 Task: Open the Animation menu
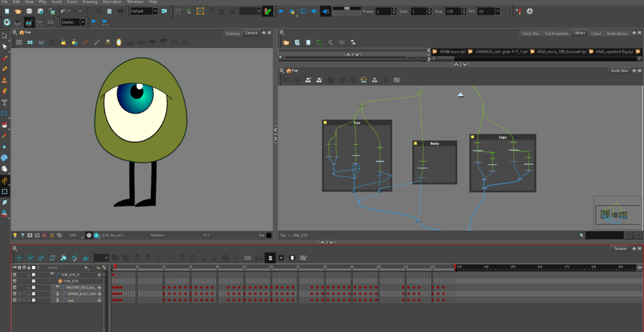click(x=111, y=2)
